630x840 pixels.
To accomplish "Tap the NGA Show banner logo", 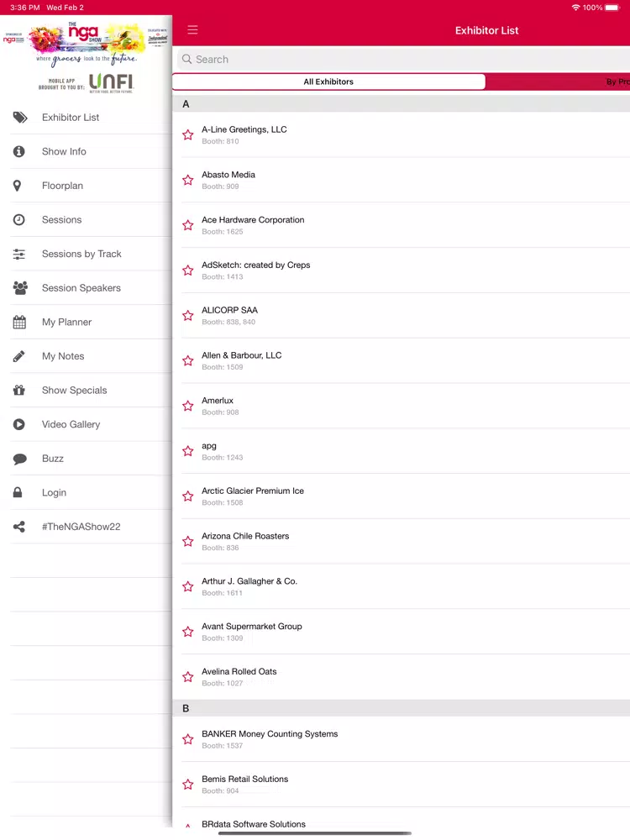I will [x=86, y=43].
